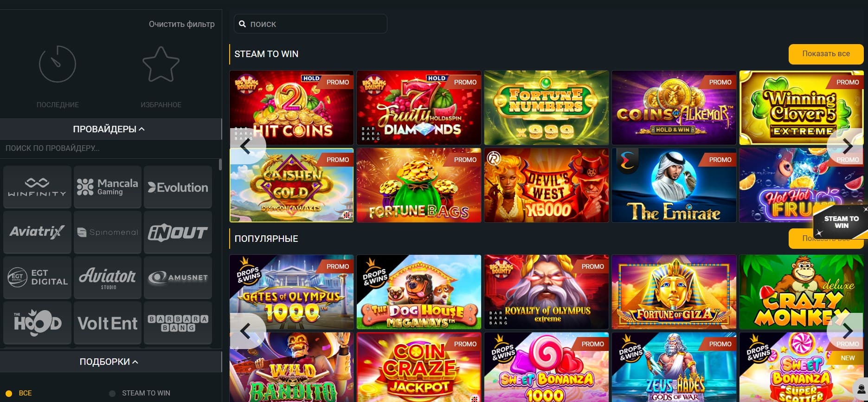The height and width of the screenshot is (402, 868).
Task: Filter by Mancala Gaming provider
Action: 108,187
